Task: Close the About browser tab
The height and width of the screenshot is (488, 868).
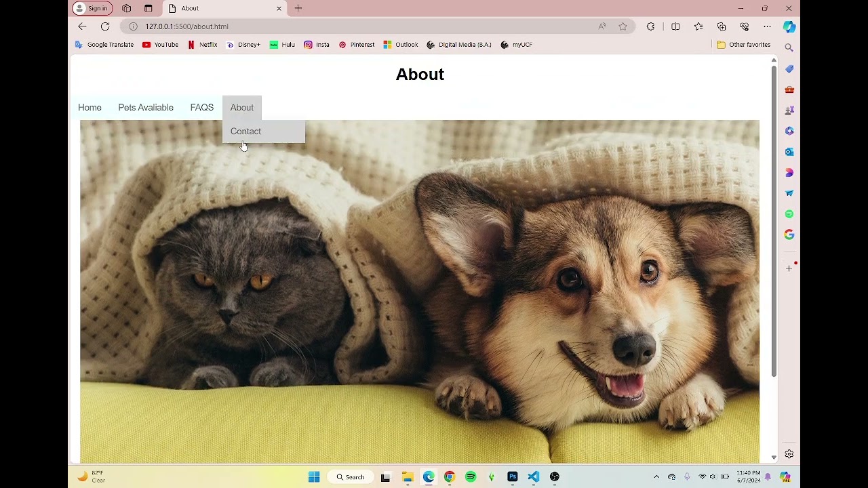Action: coord(279,9)
